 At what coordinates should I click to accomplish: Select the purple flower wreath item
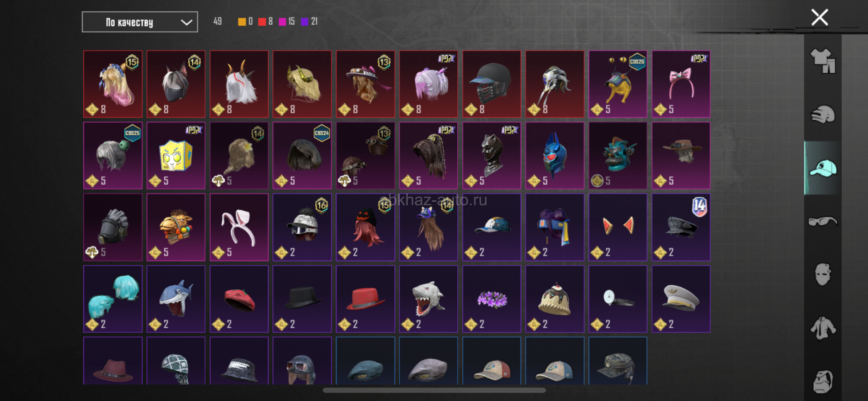492,299
